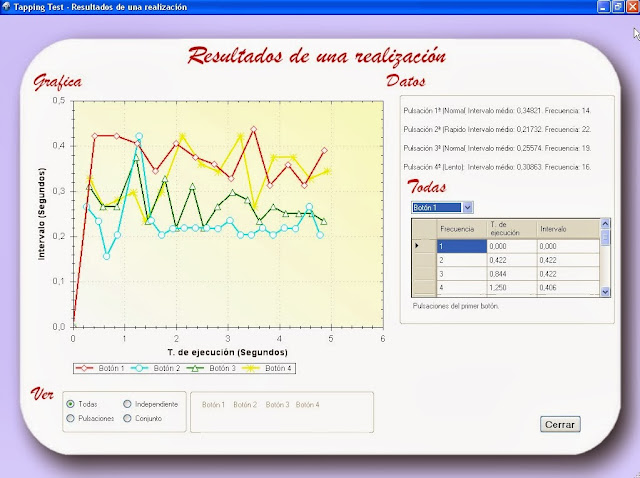
Task: Select the highlighted Frecuencia cell 1
Action: (x=462, y=246)
